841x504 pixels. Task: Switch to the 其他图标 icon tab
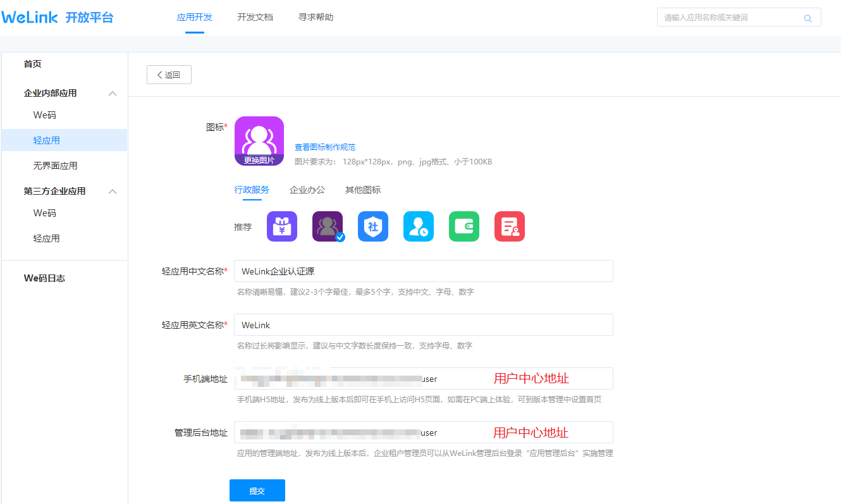pyautogui.click(x=363, y=190)
